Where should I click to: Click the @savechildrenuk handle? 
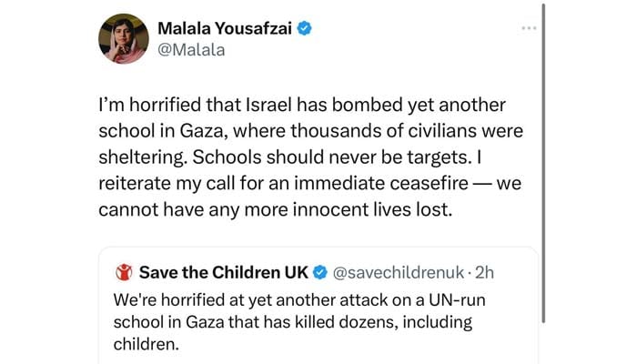click(x=392, y=271)
